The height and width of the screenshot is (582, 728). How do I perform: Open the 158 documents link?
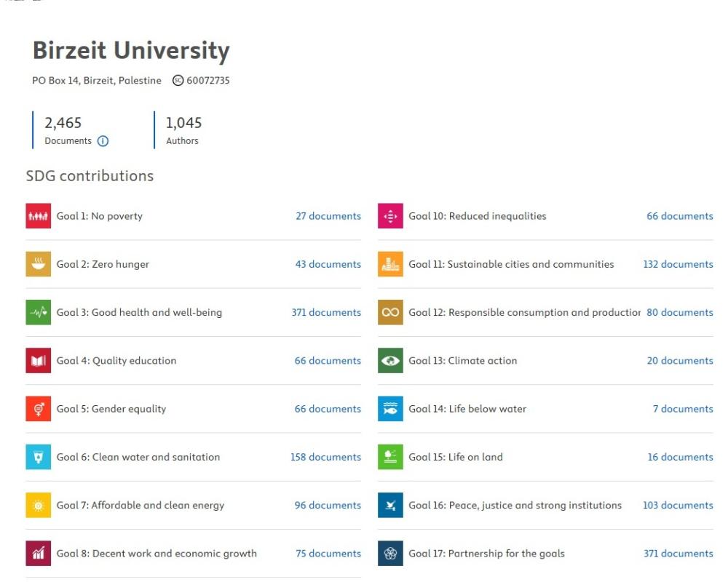click(x=325, y=457)
